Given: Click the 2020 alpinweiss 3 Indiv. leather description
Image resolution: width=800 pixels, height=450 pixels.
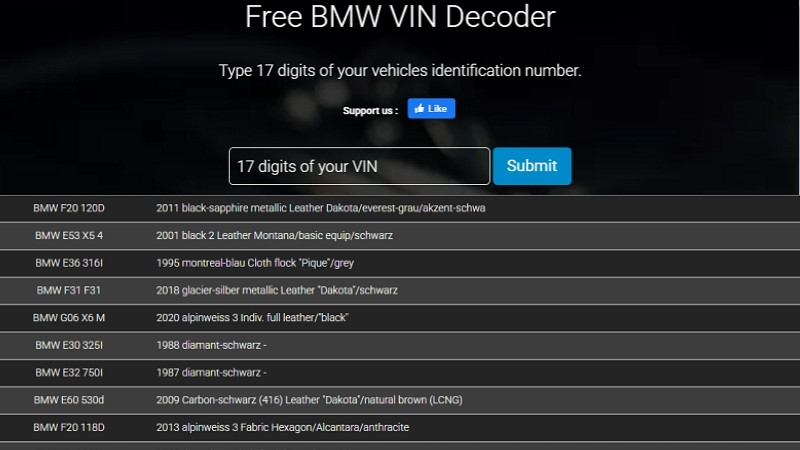Looking at the screenshot, I should click(x=252, y=318).
